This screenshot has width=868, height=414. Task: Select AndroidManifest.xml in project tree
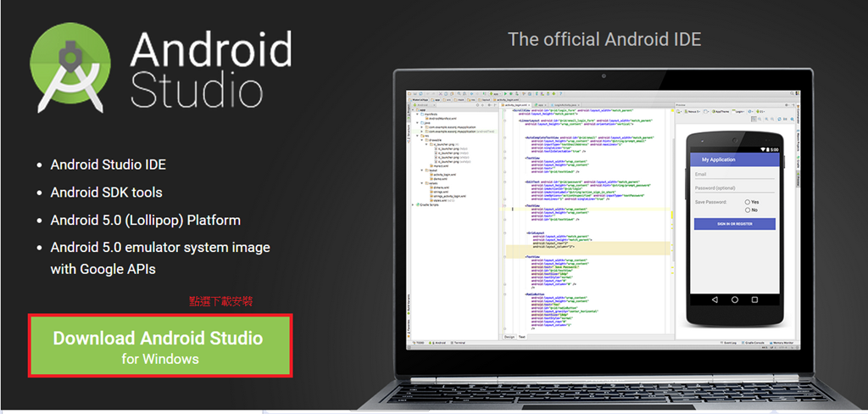[441, 119]
